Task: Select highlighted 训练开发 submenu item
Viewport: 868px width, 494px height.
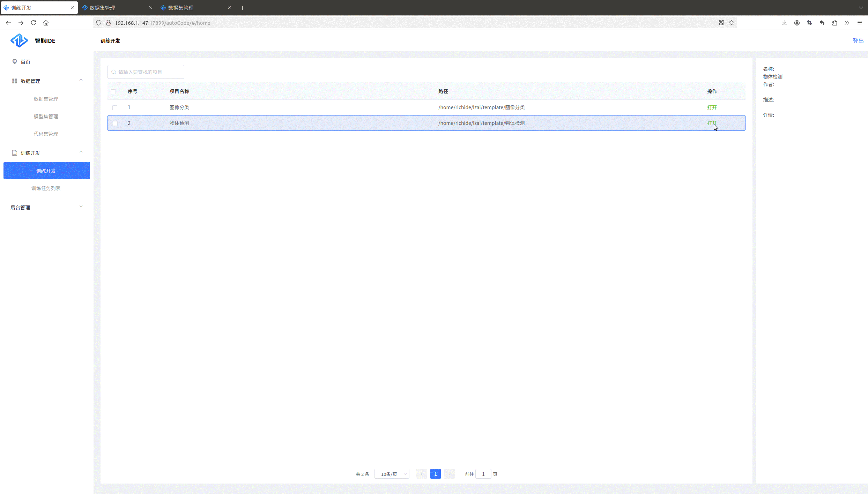Action: (x=47, y=171)
